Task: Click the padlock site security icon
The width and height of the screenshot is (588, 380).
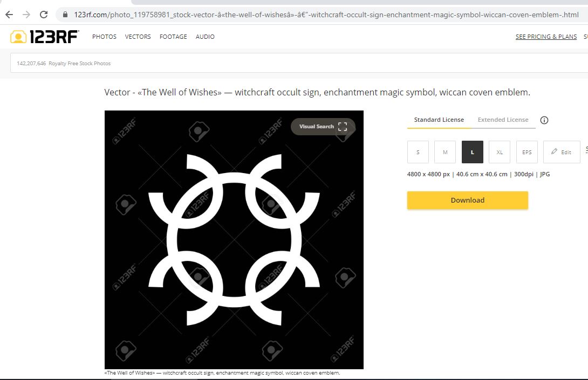Action: coord(65,15)
